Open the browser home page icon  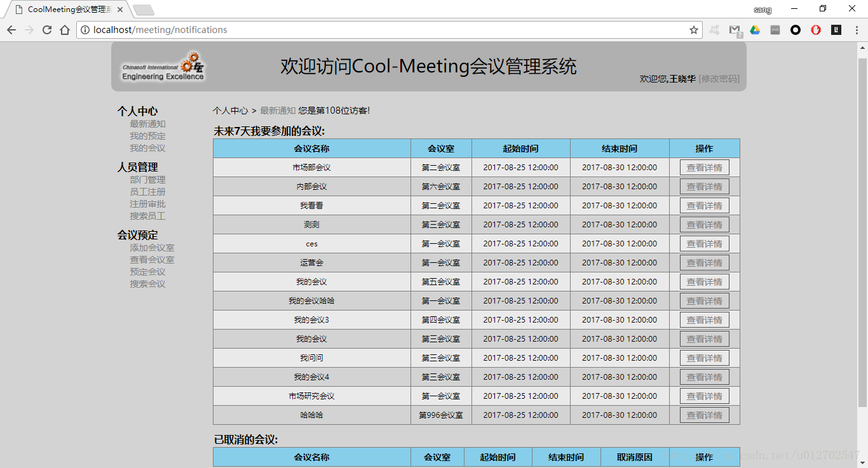(65, 30)
